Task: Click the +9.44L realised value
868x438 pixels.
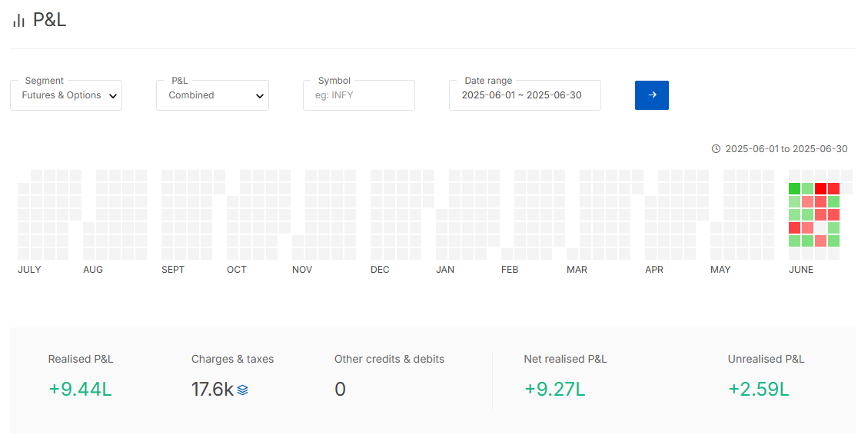Action: [x=80, y=390]
